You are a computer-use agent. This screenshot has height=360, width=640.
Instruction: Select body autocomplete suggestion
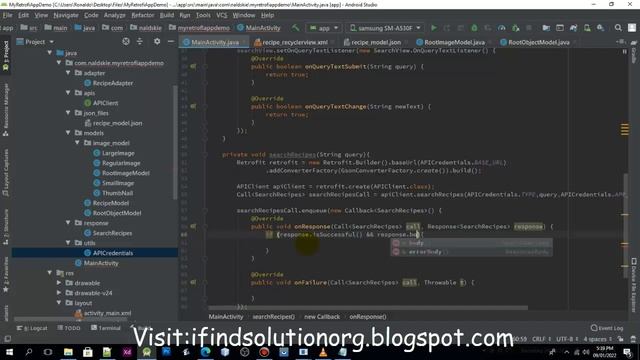(471, 243)
